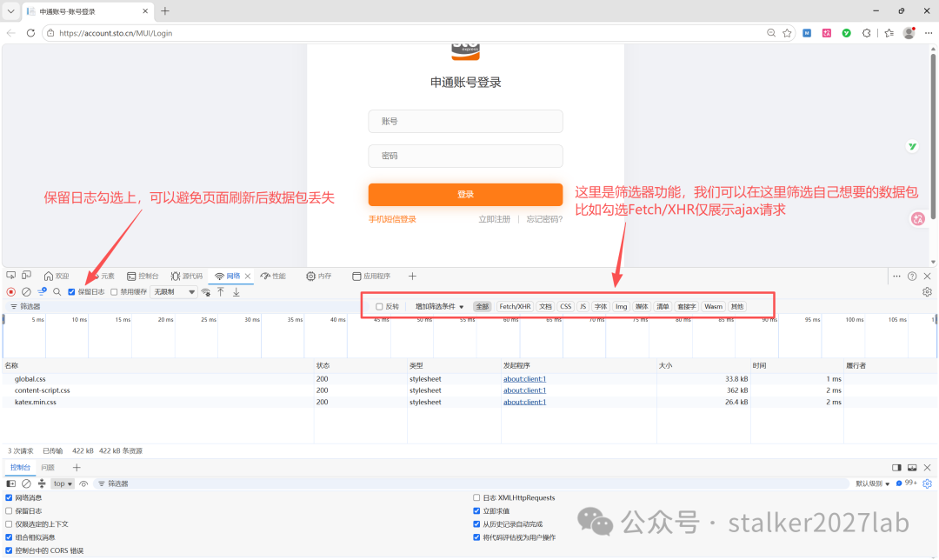The height and width of the screenshot is (560, 939).
Task: Click 立即注册 link
Action: click(x=494, y=219)
